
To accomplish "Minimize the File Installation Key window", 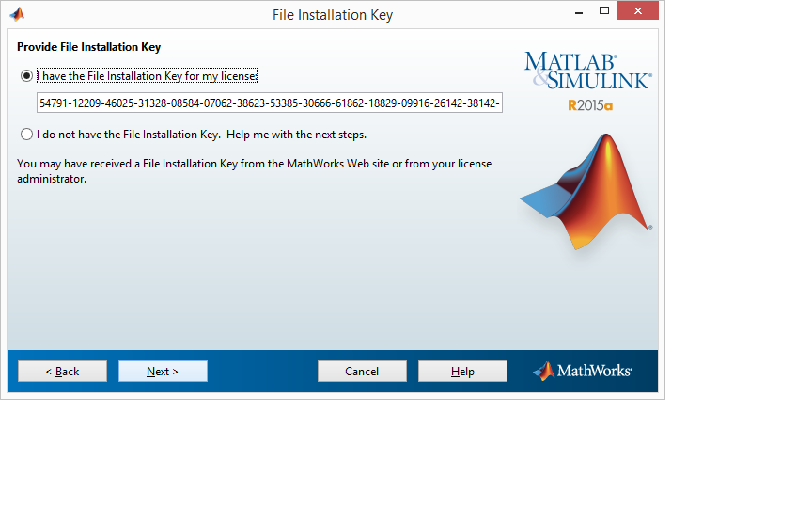I will (x=579, y=11).
